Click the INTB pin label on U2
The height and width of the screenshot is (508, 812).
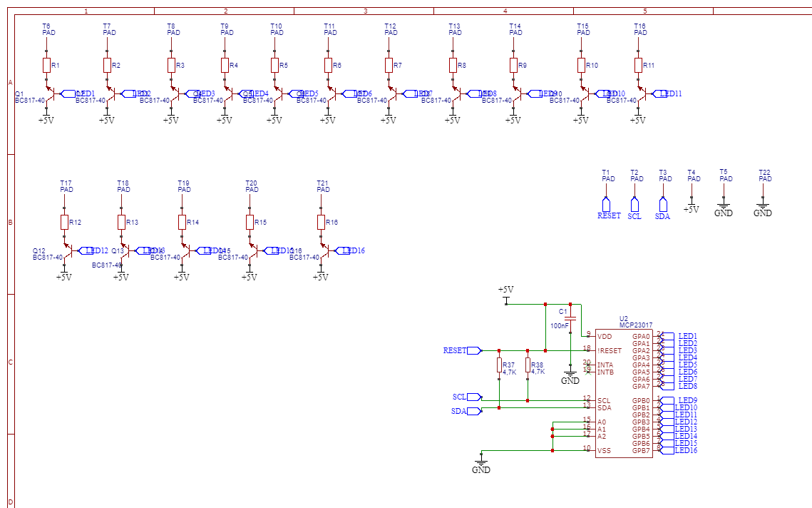[x=605, y=372]
